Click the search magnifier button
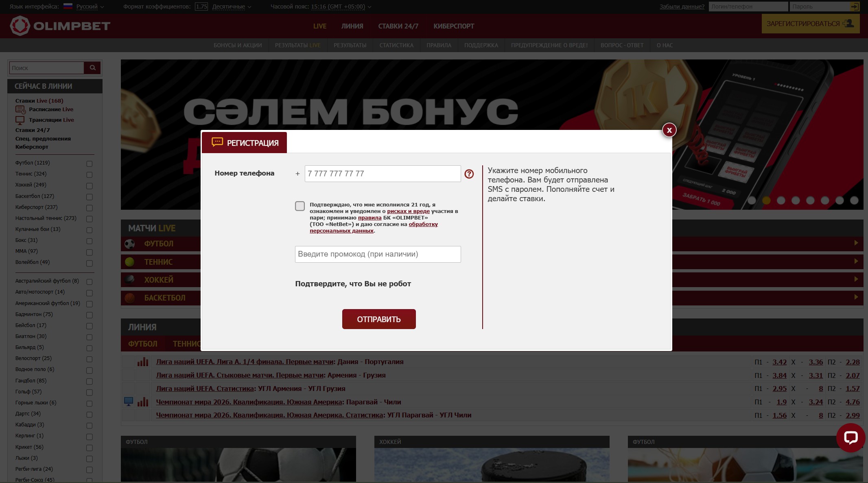 [x=93, y=68]
